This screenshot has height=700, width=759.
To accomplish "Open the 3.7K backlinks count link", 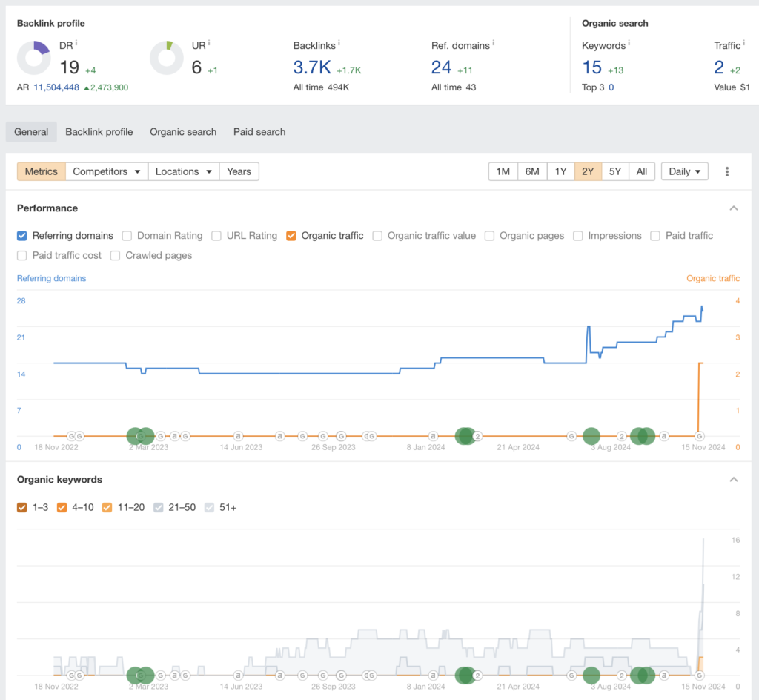I will [x=312, y=67].
